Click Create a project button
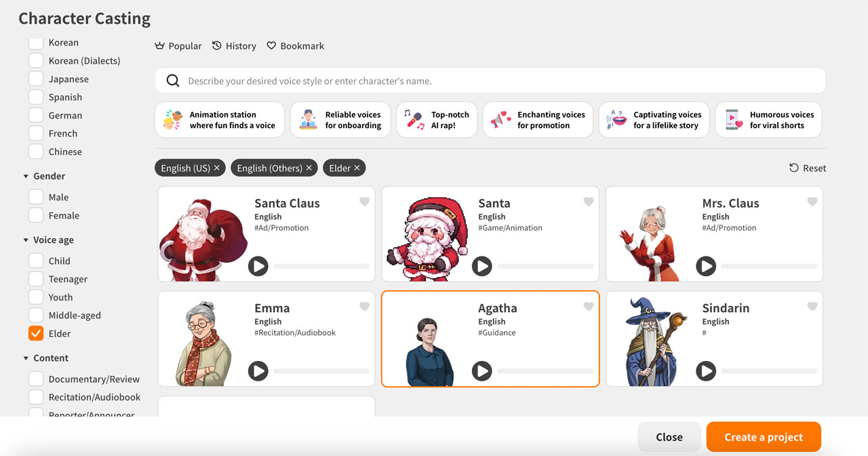Viewport: 868px width, 456px height. 763,437
